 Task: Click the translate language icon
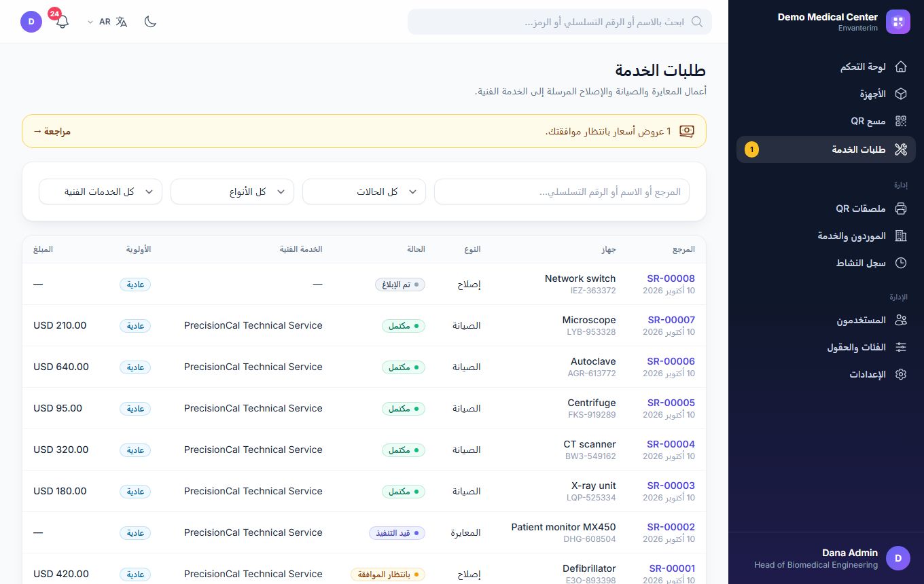point(122,22)
